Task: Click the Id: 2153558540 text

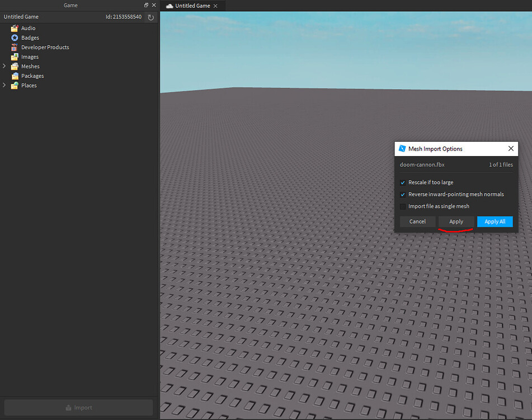Action: [x=124, y=17]
